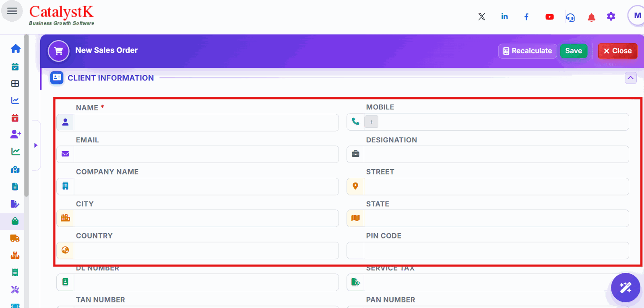Open the M user profile avatar
644x308 pixels.
tap(637, 16)
